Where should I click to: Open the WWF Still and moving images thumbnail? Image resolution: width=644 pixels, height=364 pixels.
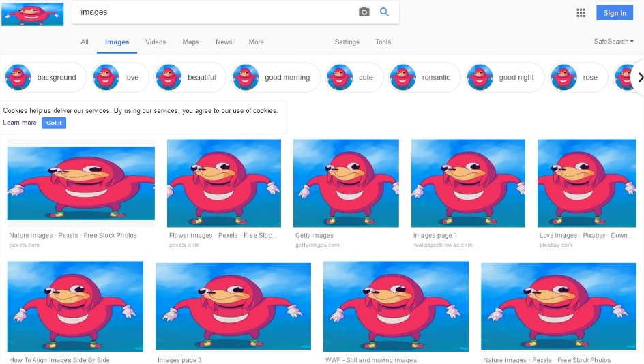(396, 307)
